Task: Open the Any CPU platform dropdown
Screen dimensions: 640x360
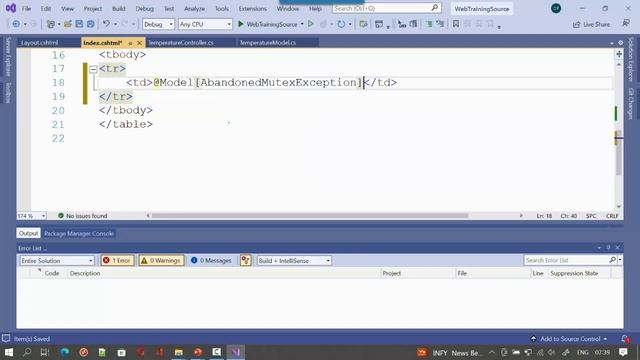Action: pos(205,24)
